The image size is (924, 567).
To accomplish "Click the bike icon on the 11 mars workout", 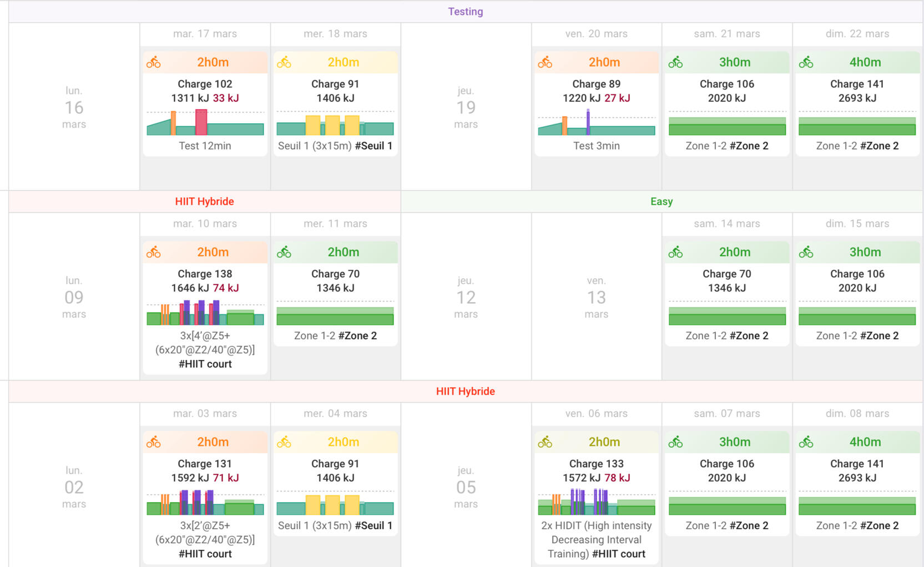I will pyautogui.click(x=284, y=252).
